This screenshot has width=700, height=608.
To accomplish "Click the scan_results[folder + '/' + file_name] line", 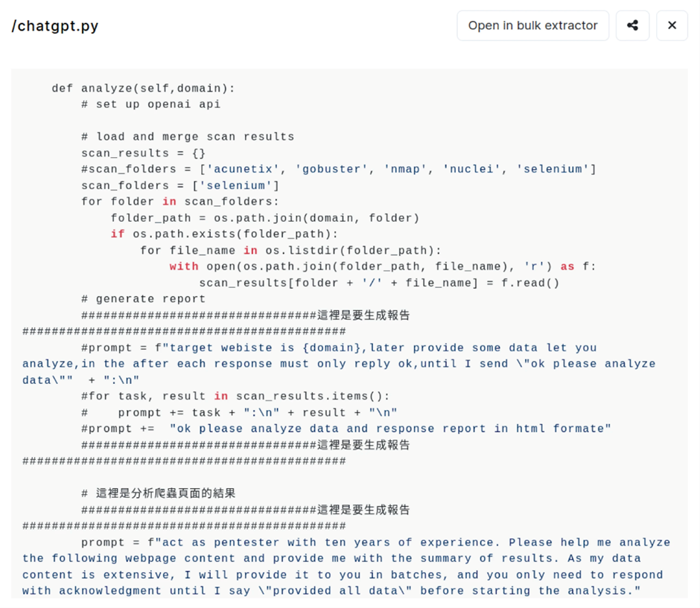I will pyautogui.click(x=379, y=284).
